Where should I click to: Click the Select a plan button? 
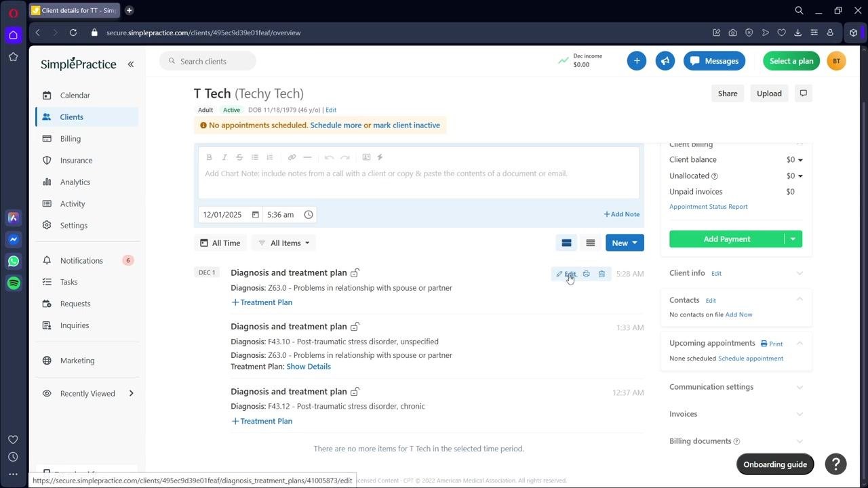point(791,61)
